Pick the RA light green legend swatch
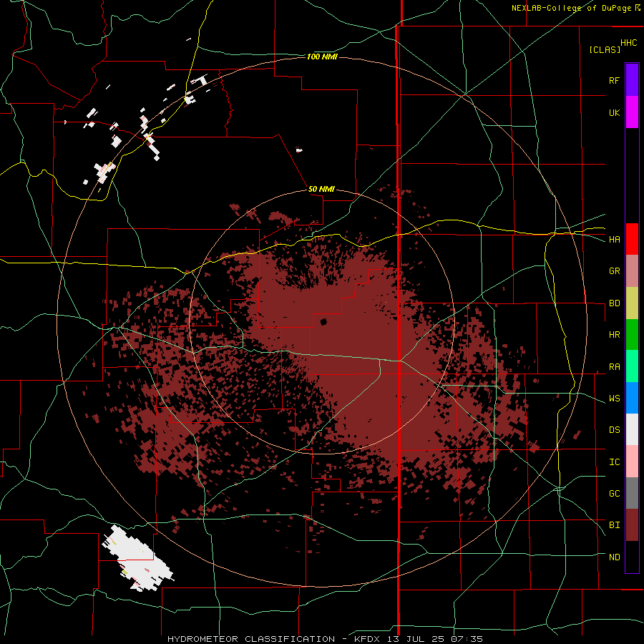This screenshot has height=644, width=644. (632, 366)
